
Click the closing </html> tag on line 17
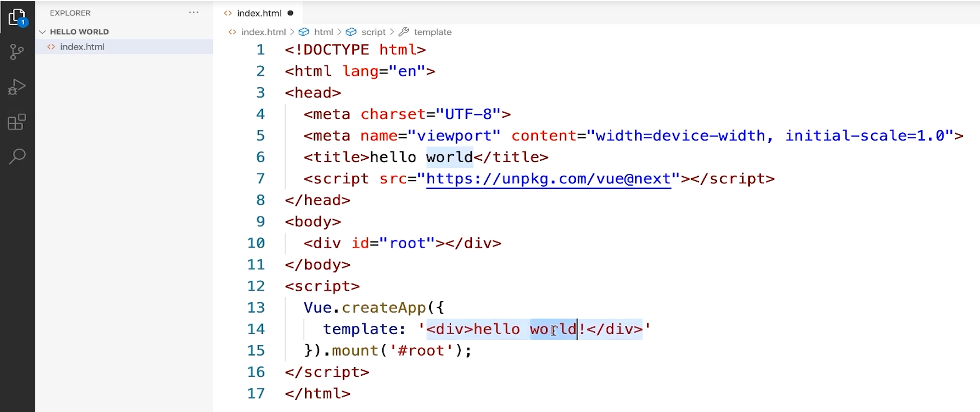point(318,393)
